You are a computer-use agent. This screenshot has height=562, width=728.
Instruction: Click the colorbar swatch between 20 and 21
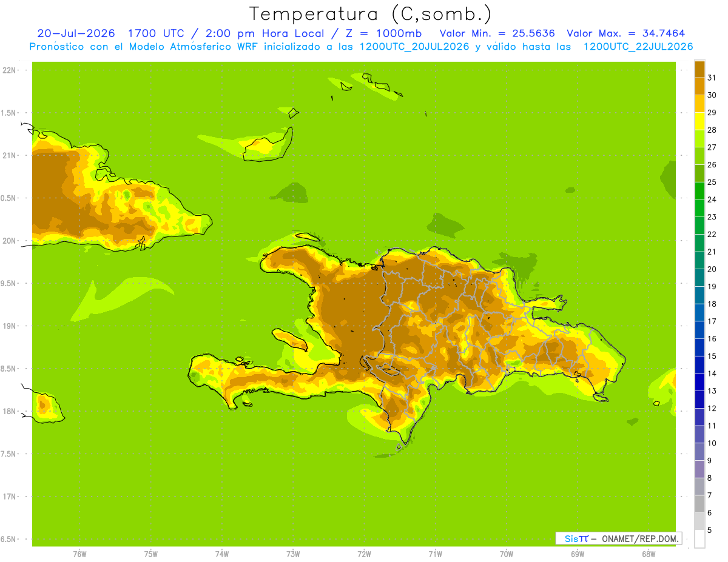click(x=699, y=260)
